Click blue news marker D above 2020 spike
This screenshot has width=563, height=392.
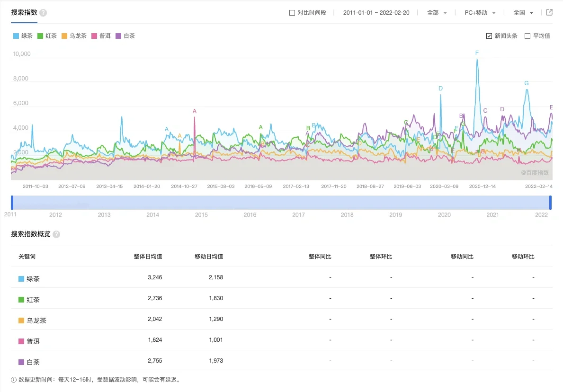click(440, 89)
